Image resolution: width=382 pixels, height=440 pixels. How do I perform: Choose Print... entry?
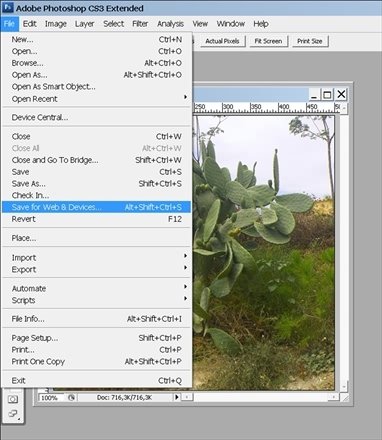coord(97,350)
